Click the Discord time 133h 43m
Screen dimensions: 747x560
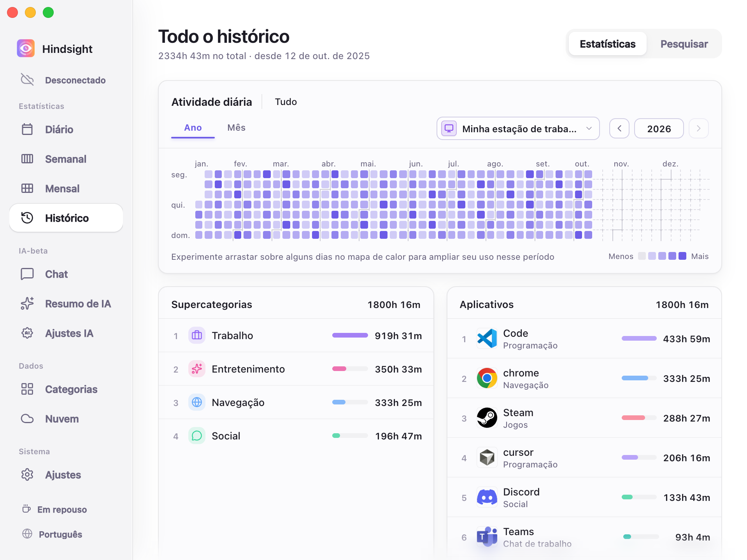pyautogui.click(x=687, y=497)
